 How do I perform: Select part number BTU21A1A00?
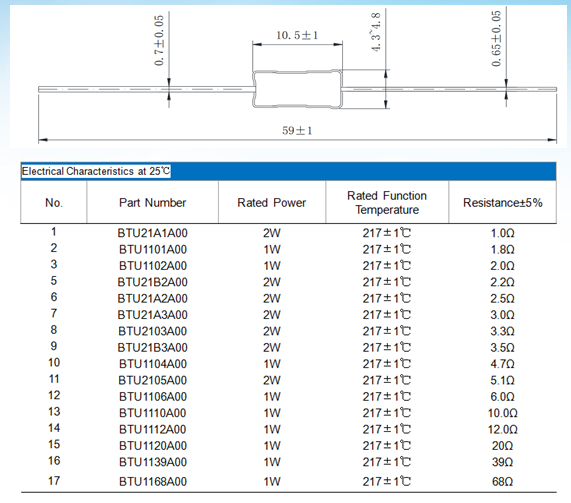tap(152, 233)
